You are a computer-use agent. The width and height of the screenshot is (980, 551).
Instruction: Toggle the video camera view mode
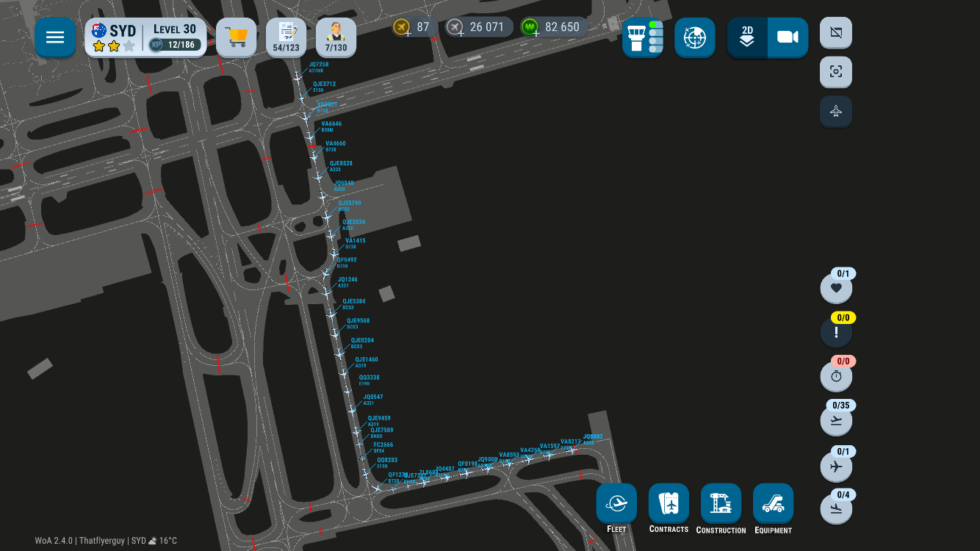click(788, 37)
